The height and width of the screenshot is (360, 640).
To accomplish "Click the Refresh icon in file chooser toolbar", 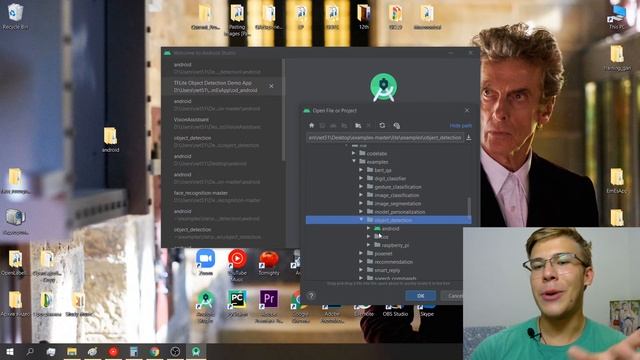I will click(x=382, y=125).
